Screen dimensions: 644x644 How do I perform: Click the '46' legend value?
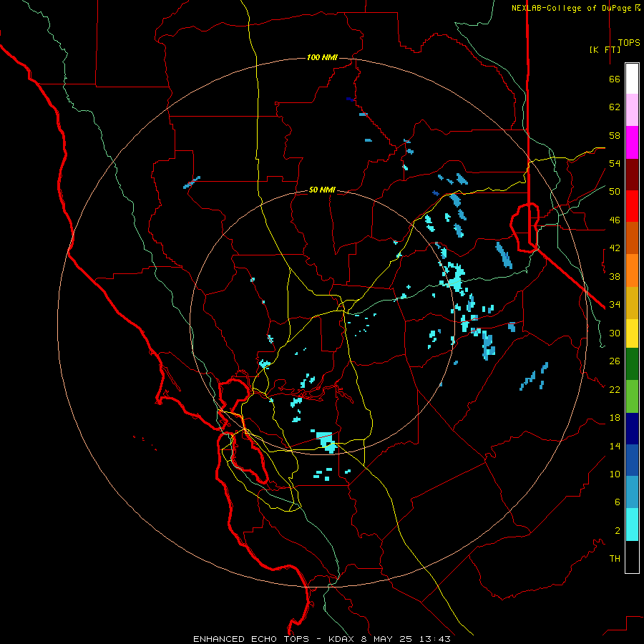pos(615,220)
